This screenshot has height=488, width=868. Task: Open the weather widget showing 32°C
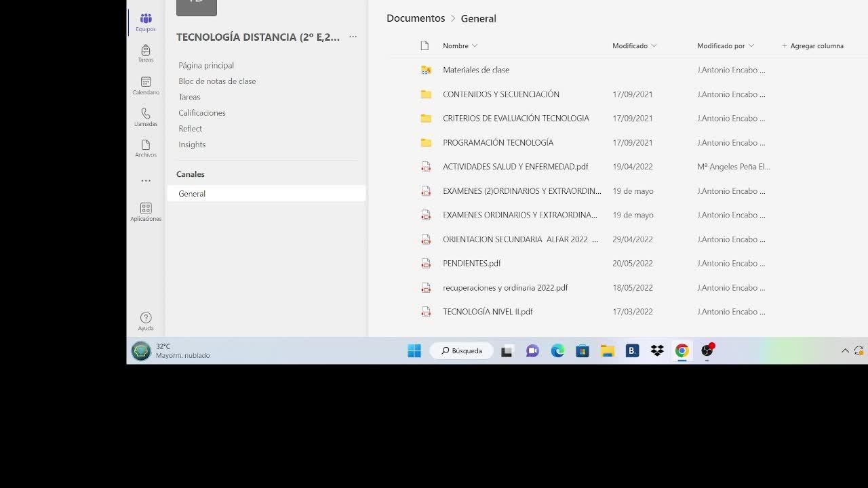tap(171, 350)
